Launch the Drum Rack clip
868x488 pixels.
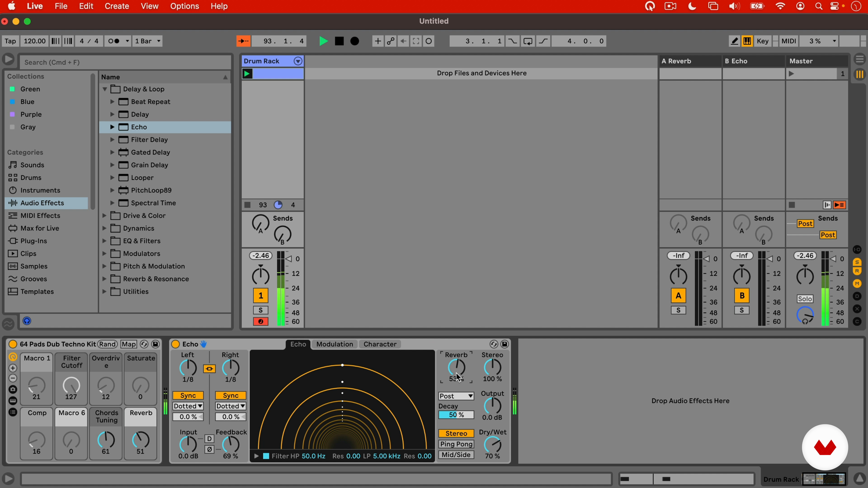(x=247, y=74)
